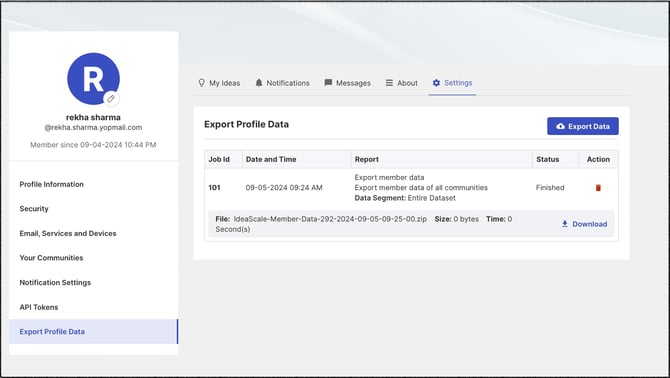Click the download arrow icon
670x378 pixels.
[564, 224]
